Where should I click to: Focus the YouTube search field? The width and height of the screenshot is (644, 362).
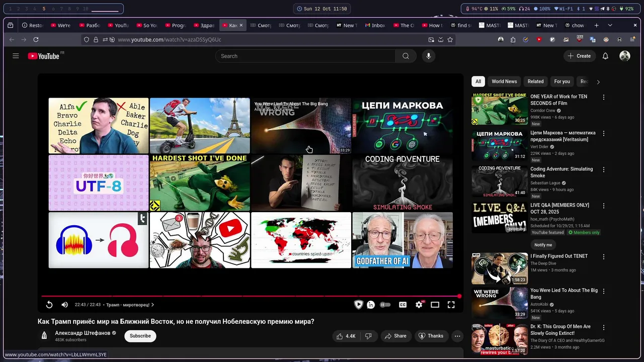pos(306,56)
